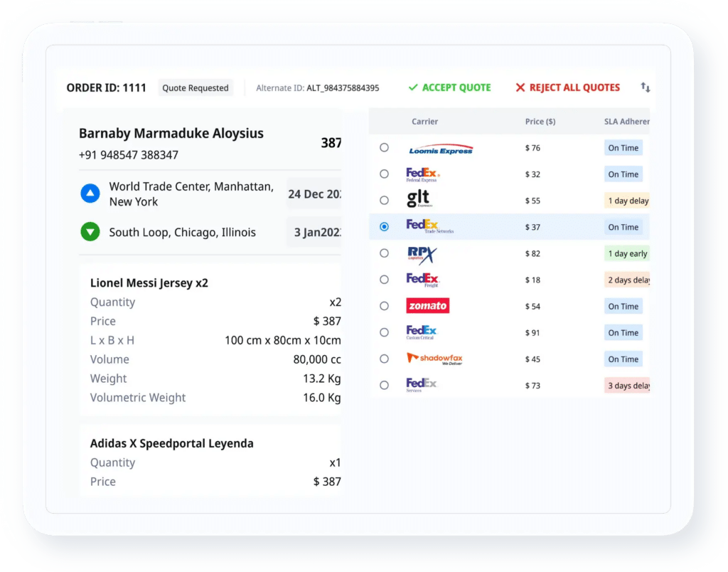The height and width of the screenshot is (572, 728).
Task: Click the 1 day delay SLA badge
Action: tap(628, 201)
